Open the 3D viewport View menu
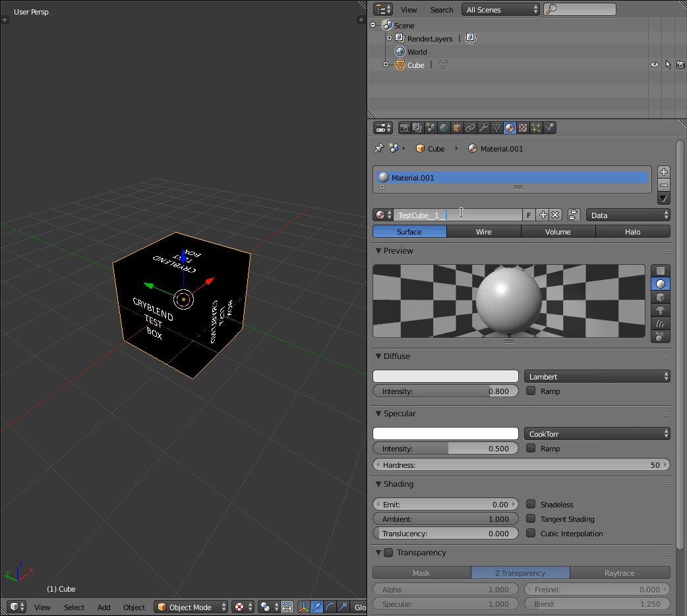Screen dimensions: 687x616 [x=42, y=607]
